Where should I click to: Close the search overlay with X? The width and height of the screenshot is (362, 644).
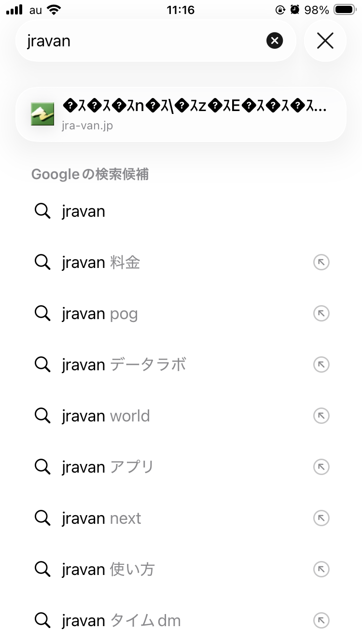click(325, 41)
